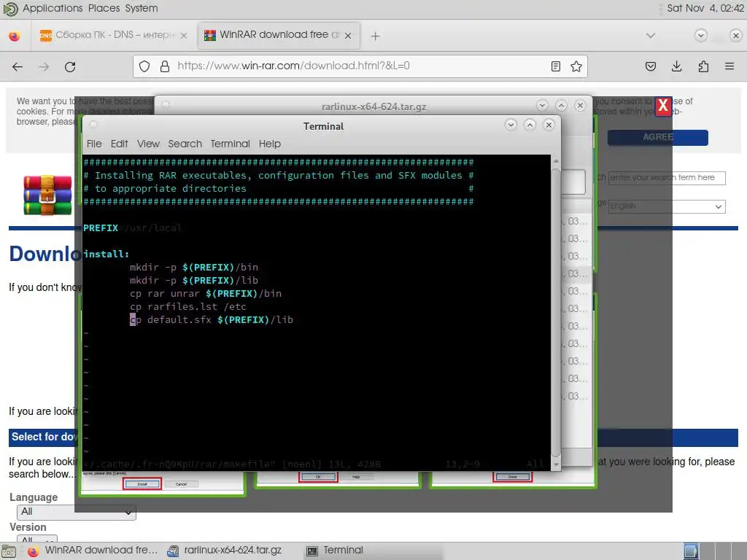This screenshot has width=747, height=560.
Task: Open the Firefox hamburger application menu
Action: [729, 66]
